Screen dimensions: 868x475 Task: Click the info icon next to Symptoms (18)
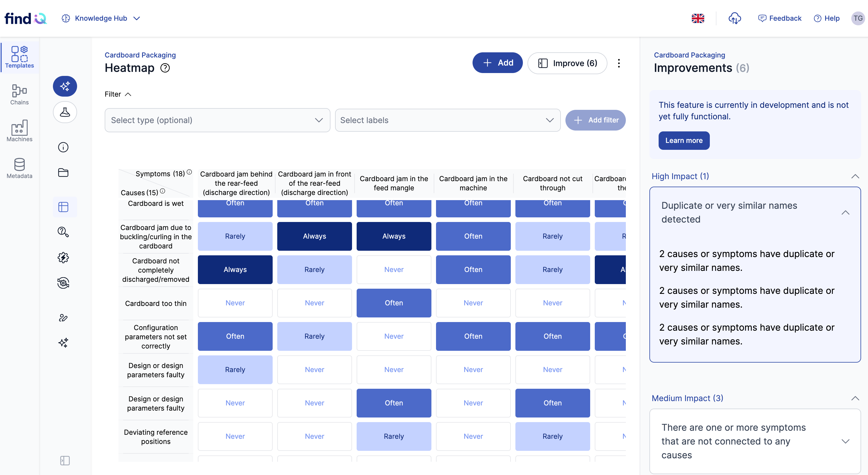tap(189, 172)
